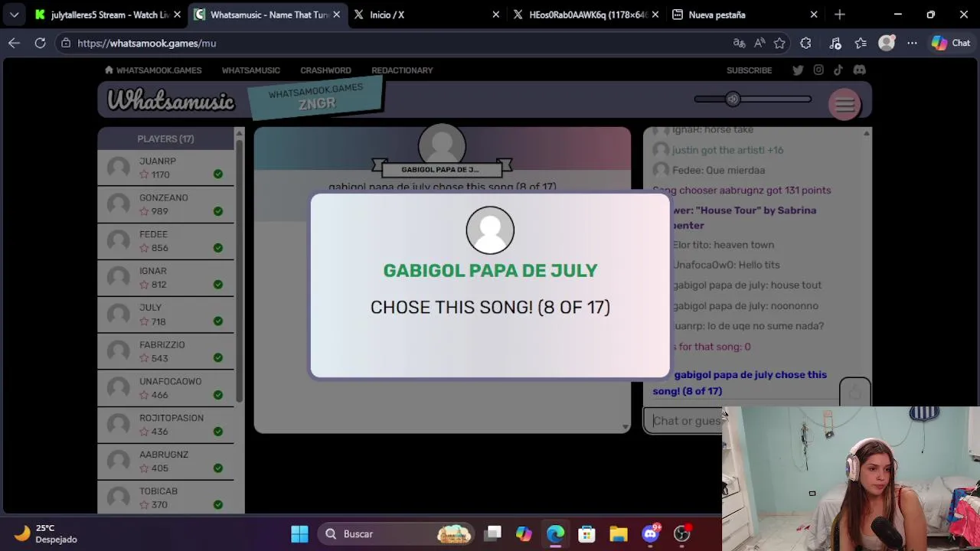Open the Discord link in site header
Viewport: 980px width, 551px height.
point(859,70)
